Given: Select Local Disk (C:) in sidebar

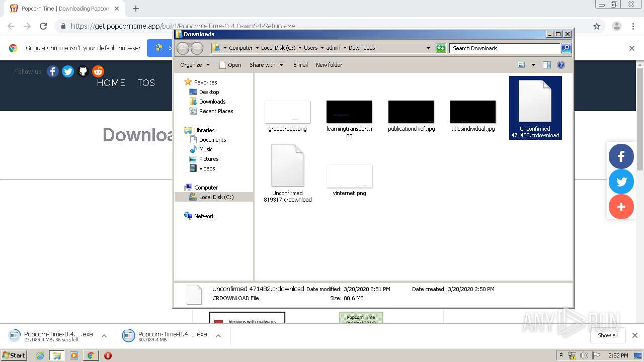Looking at the screenshot, I should click(x=214, y=197).
